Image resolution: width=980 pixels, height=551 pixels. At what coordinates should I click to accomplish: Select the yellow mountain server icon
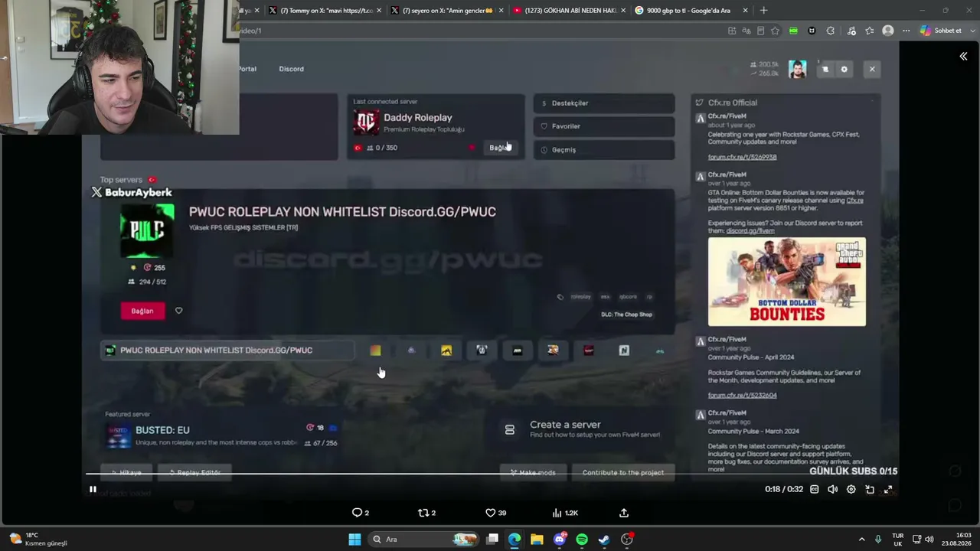pyautogui.click(x=446, y=350)
